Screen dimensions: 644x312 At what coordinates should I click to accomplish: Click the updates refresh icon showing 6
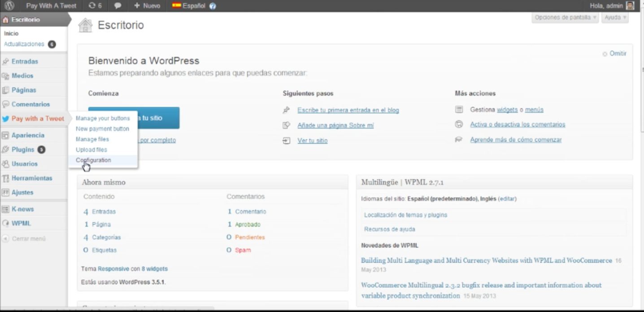click(x=92, y=6)
